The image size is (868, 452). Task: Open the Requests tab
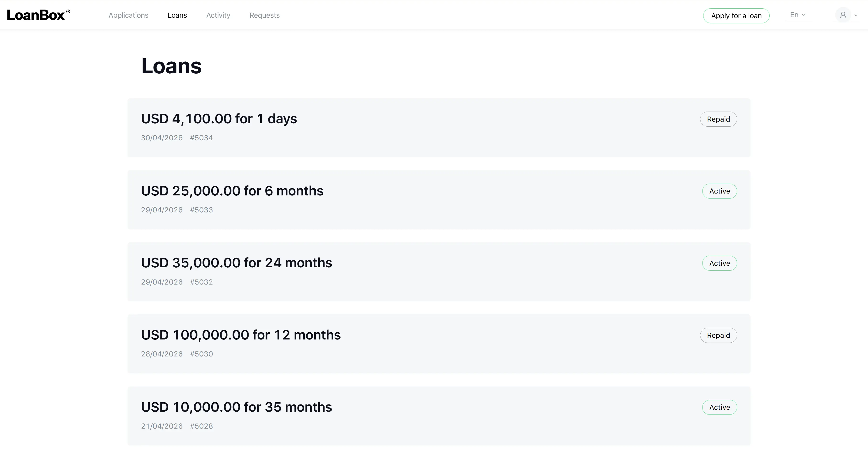point(265,16)
